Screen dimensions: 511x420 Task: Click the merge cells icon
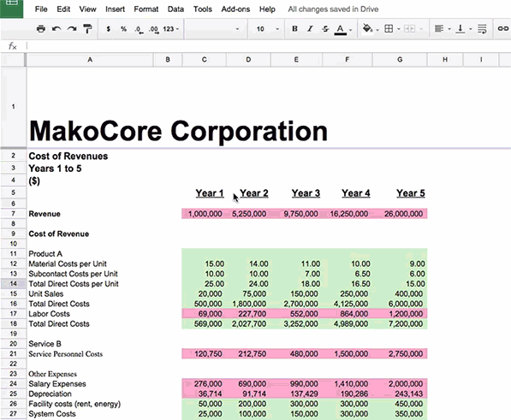point(409,29)
